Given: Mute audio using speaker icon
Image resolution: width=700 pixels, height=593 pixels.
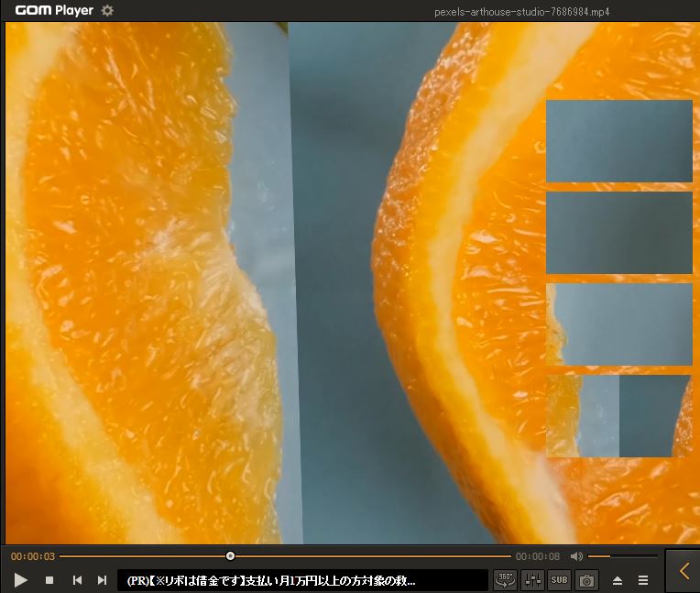Looking at the screenshot, I should click(576, 556).
